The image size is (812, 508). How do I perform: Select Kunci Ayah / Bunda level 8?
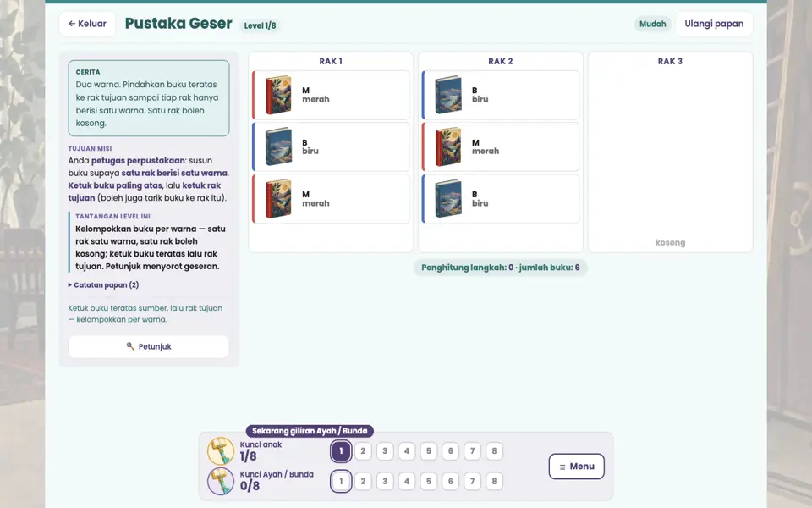[x=494, y=481]
